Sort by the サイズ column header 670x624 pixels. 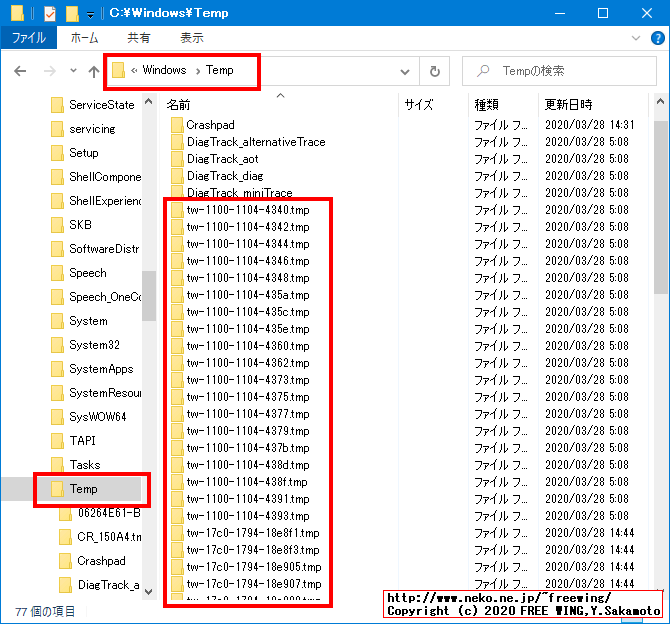(x=418, y=105)
